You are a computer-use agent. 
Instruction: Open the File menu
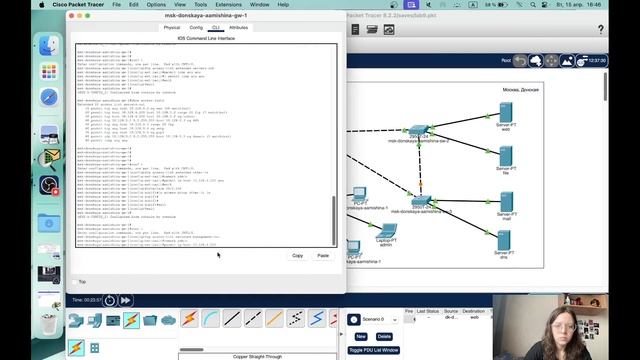116,4
